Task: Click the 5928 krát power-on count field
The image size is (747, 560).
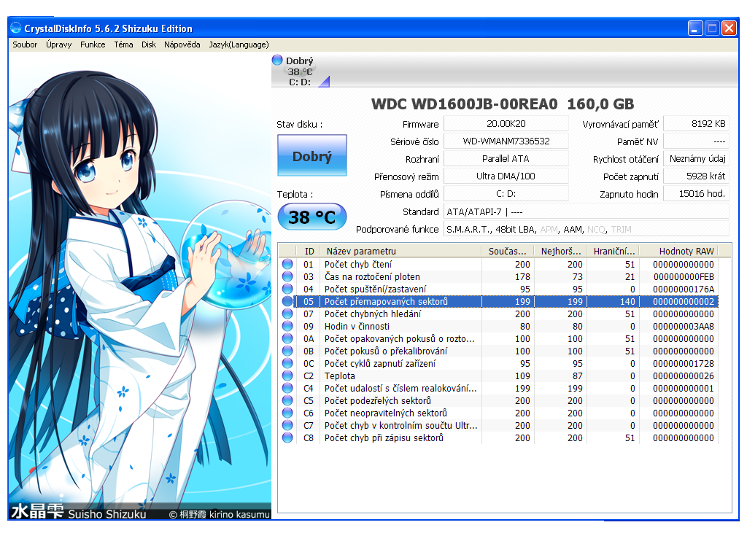Action: (x=696, y=176)
